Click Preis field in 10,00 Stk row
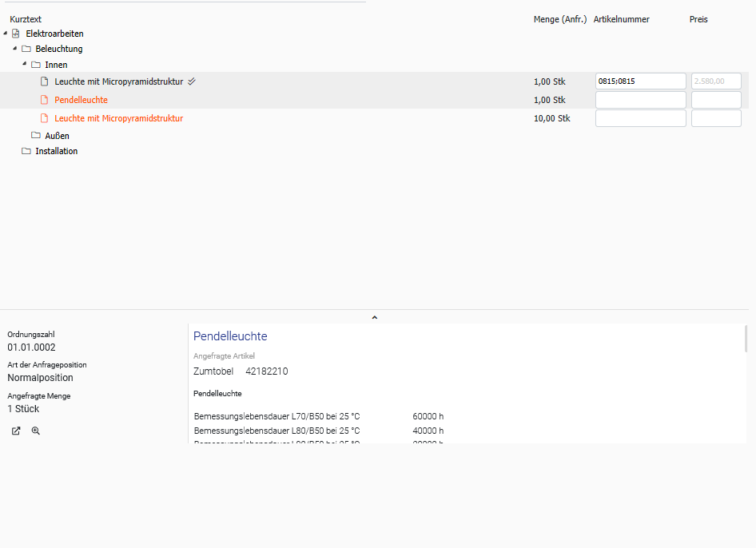Image resolution: width=756 pixels, height=548 pixels. (715, 118)
